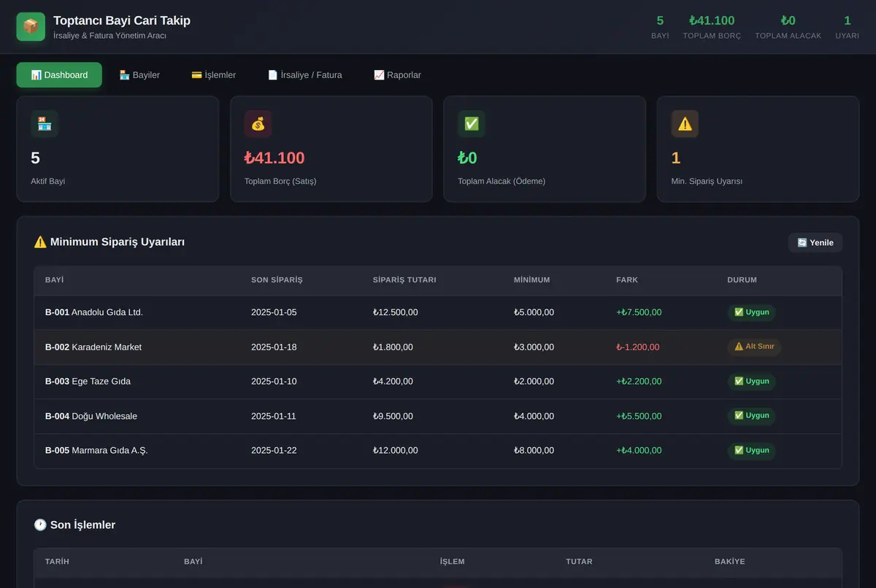Click the Bakiye column header in Son İşlemler
The height and width of the screenshot is (588, 876).
click(729, 562)
